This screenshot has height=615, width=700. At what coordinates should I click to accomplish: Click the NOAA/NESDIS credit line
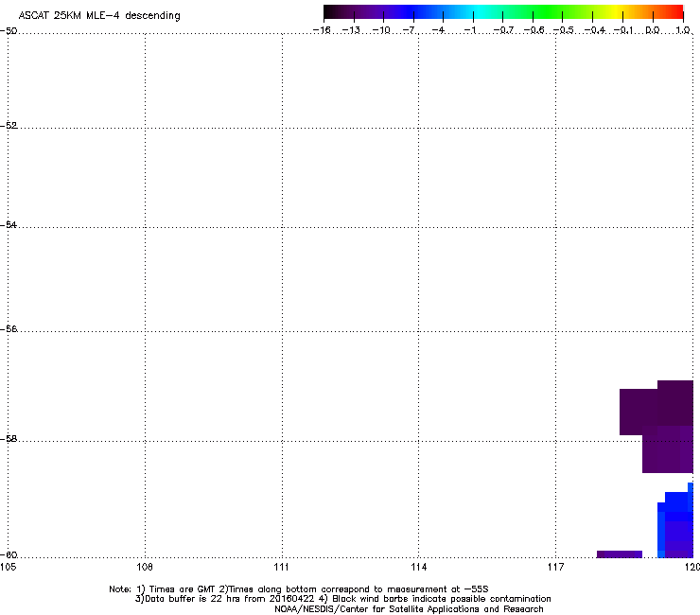point(409,609)
